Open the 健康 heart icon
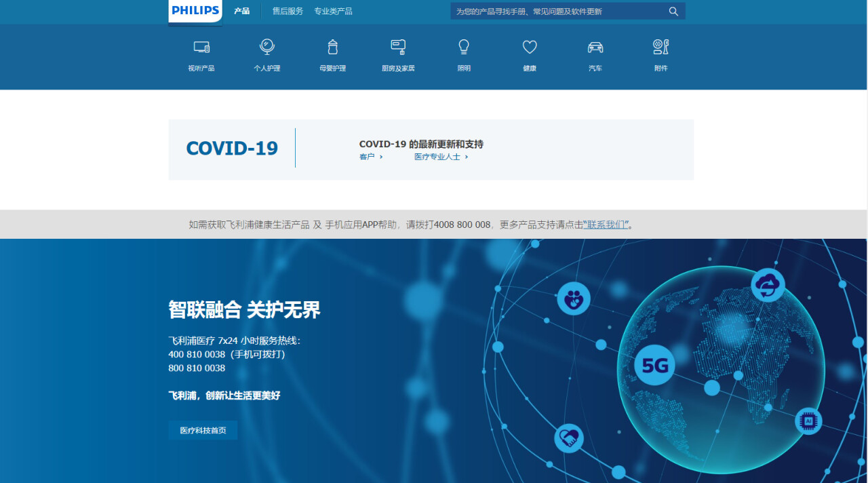 [530, 47]
